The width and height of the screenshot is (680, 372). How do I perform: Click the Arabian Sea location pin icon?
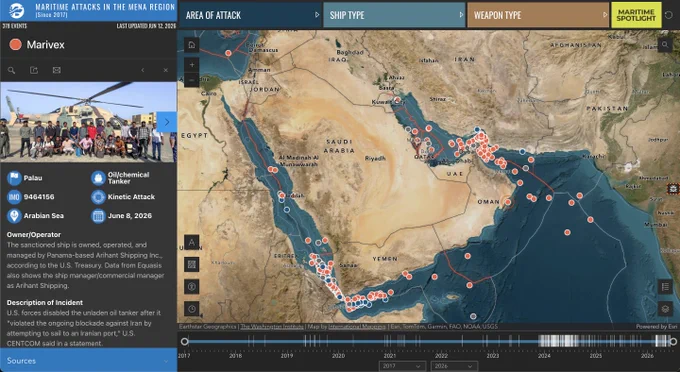click(x=14, y=215)
